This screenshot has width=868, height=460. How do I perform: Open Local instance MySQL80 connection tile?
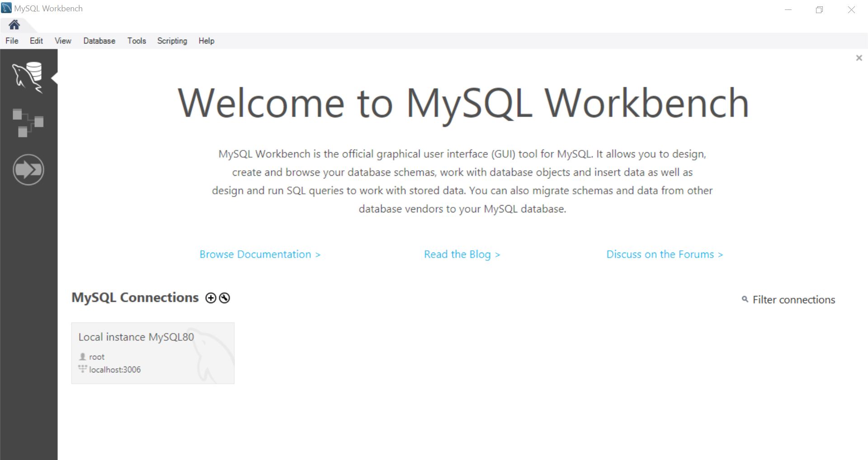coord(153,353)
